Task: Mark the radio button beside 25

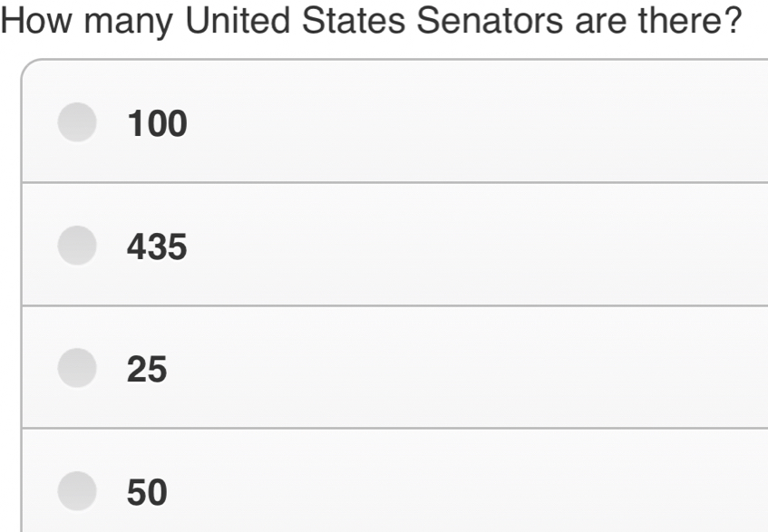Action: [x=77, y=369]
